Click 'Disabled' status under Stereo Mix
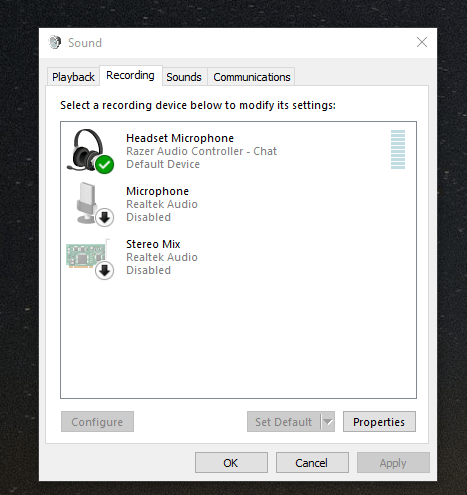467x495 pixels. pyautogui.click(x=148, y=270)
